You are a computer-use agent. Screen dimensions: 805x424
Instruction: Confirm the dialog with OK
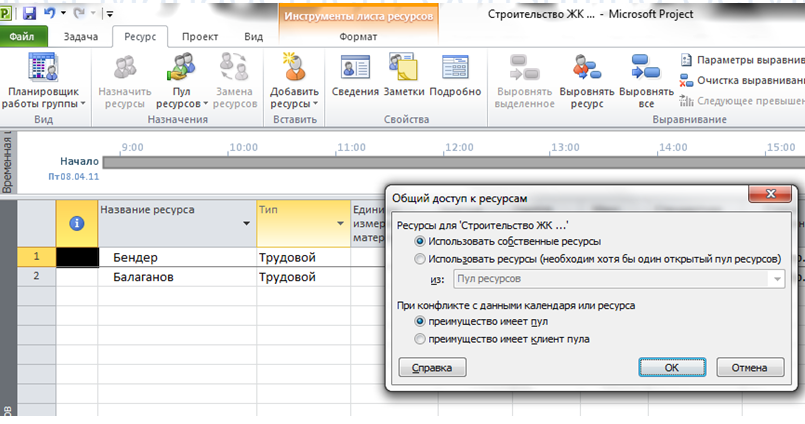(672, 368)
